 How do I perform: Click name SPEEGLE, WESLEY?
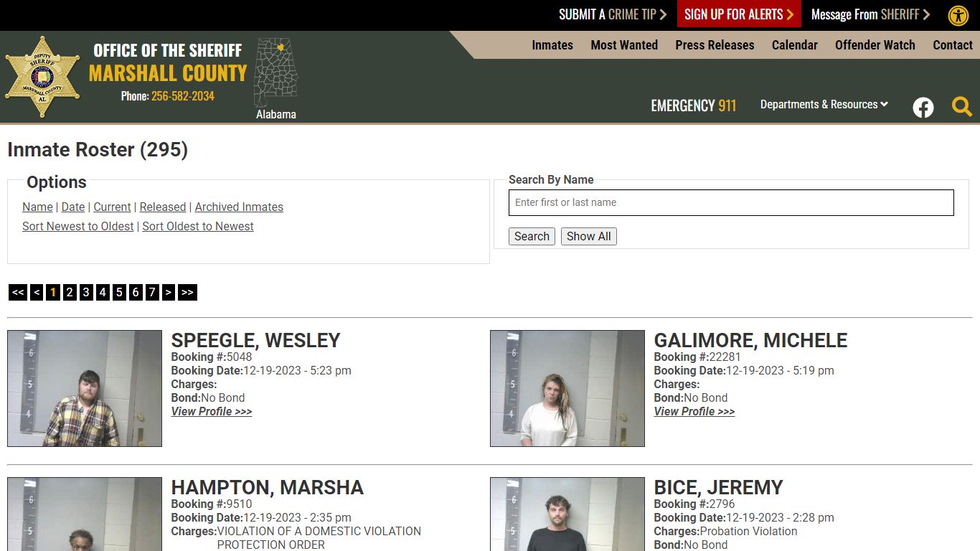click(x=255, y=340)
